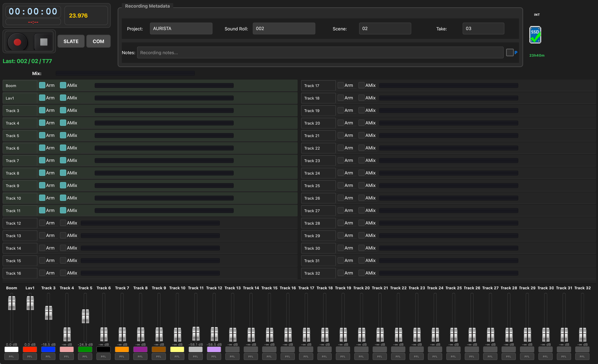Open the pink color swatch for Track 4
Screen dimensions: 598x364
coord(67,349)
